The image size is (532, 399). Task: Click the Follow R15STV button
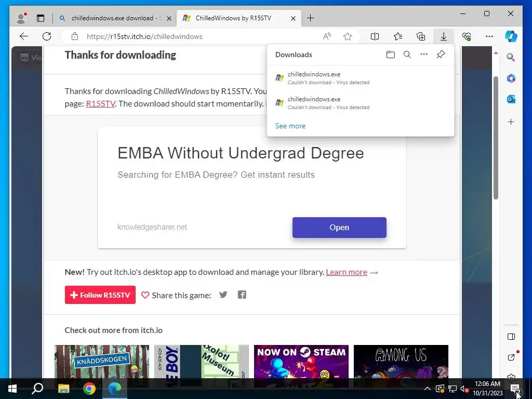pyautogui.click(x=100, y=295)
